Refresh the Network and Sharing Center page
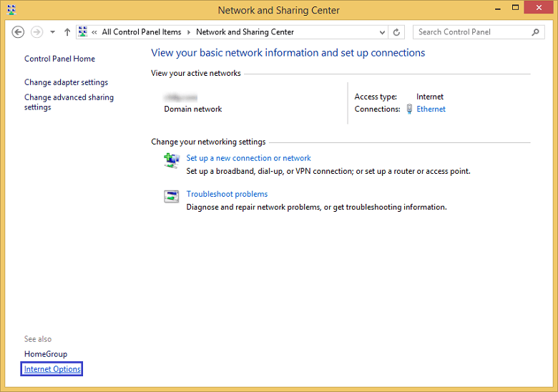Screen dimensions: 558x392 coord(396,32)
